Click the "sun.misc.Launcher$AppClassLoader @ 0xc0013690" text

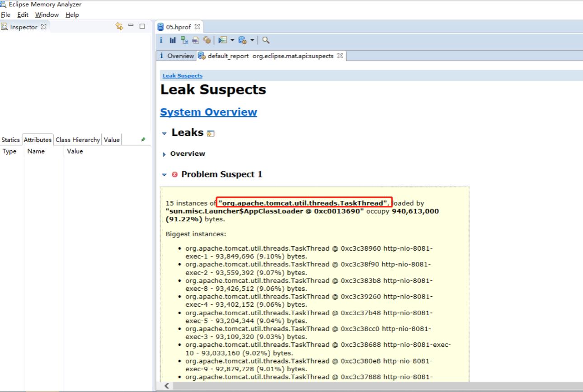tap(265, 211)
